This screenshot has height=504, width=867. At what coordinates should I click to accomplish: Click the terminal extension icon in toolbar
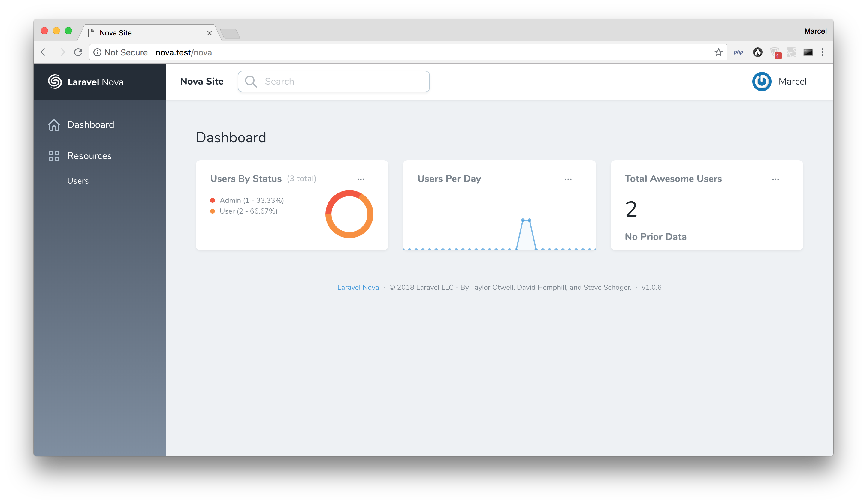pyautogui.click(x=808, y=52)
